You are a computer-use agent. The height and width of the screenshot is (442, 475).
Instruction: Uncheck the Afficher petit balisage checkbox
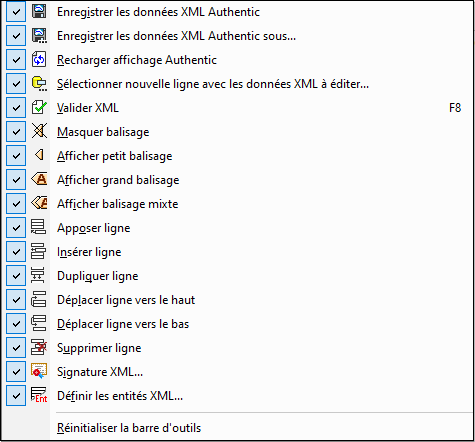(16, 156)
